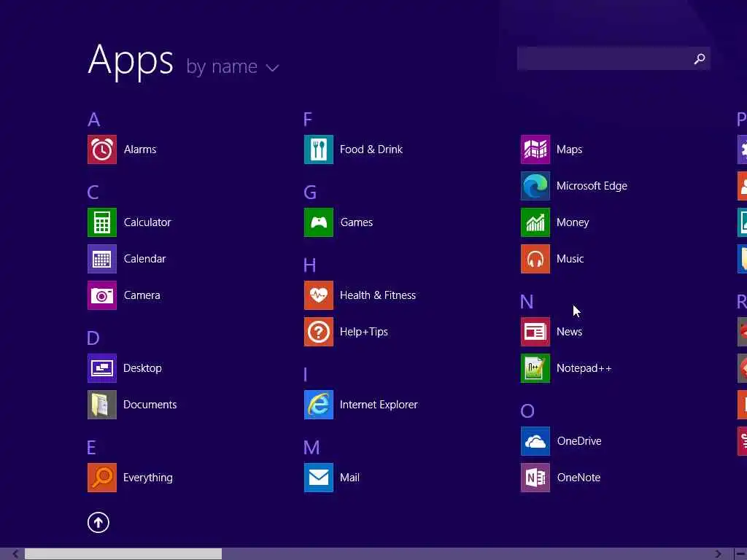Click the 'Notepad++' label text
The image size is (747, 560).
coord(584,368)
